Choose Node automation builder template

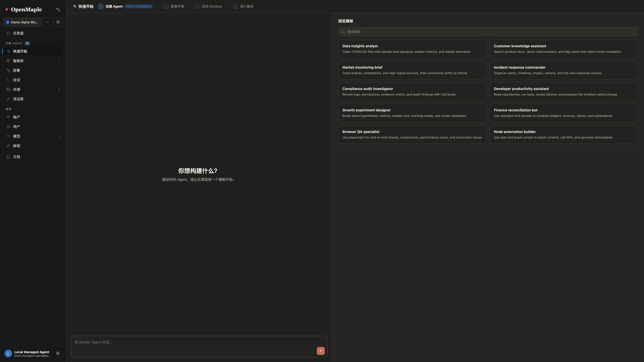pos(563,134)
